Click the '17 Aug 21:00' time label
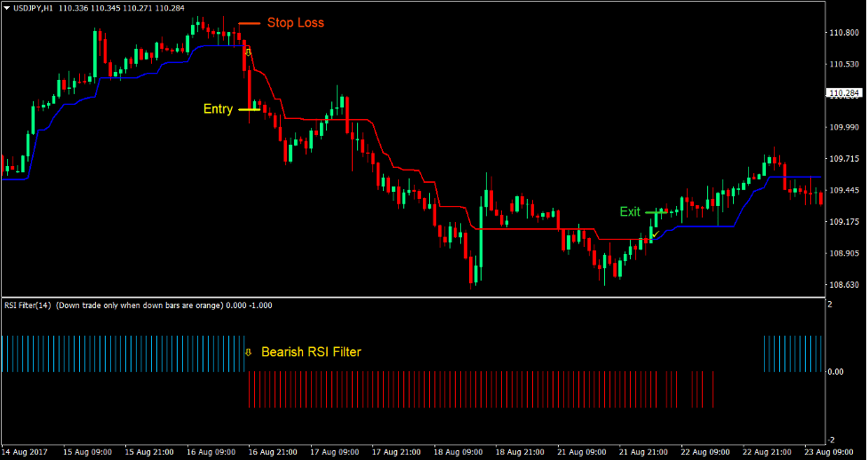The height and width of the screenshot is (460, 868). coord(397,452)
